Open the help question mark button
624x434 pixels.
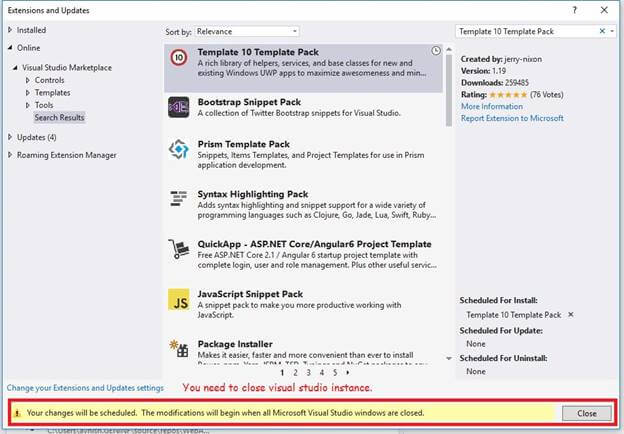point(574,10)
